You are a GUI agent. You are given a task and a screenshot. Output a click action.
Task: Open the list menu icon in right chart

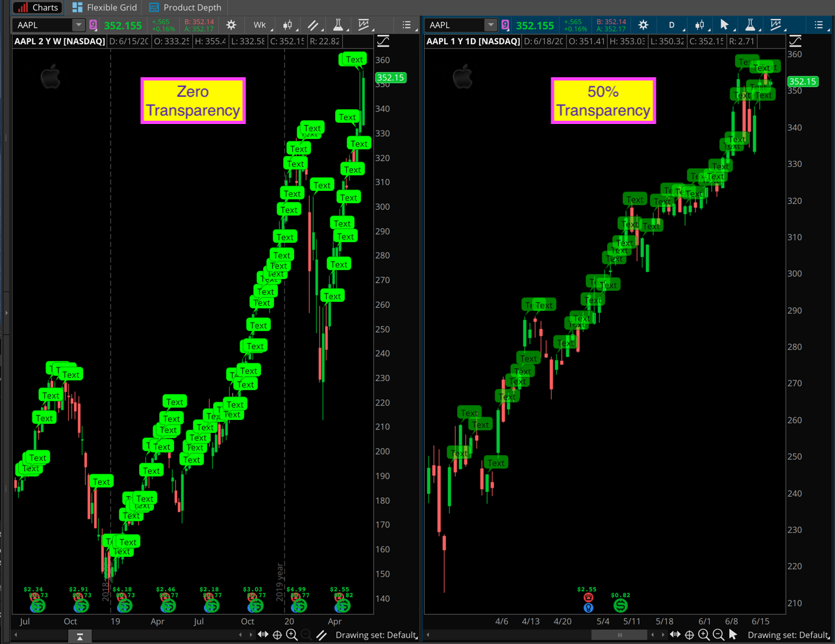tap(819, 25)
